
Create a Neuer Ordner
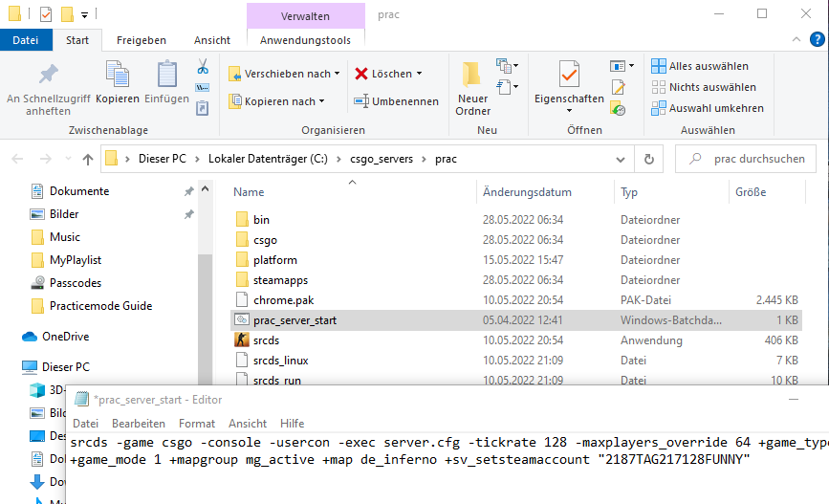472,89
